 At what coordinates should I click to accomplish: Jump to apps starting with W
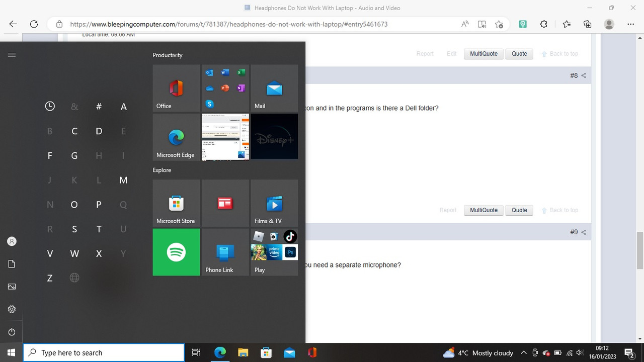click(74, 254)
